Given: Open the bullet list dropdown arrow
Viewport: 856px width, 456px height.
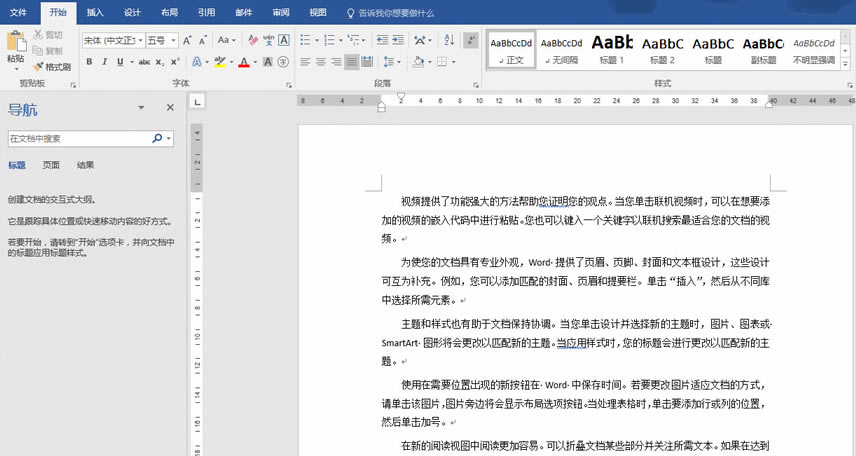Looking at the screenshot, I should point(316,40).
